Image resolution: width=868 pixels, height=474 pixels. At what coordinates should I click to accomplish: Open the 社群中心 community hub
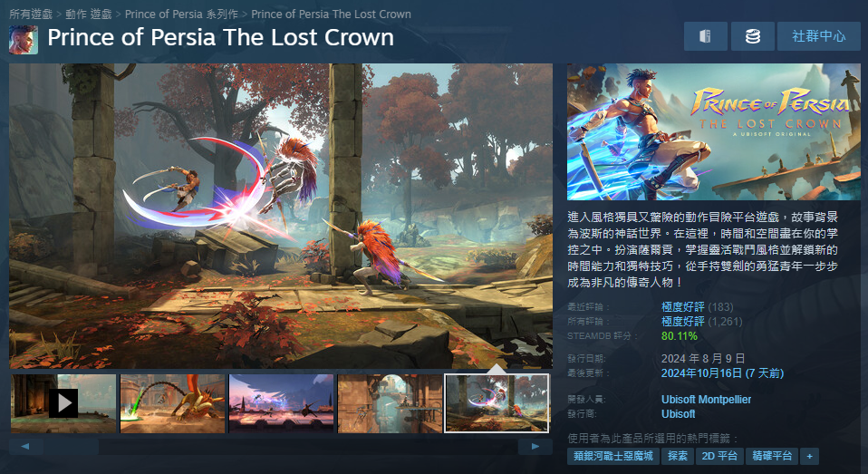click(x=819, y=36)
